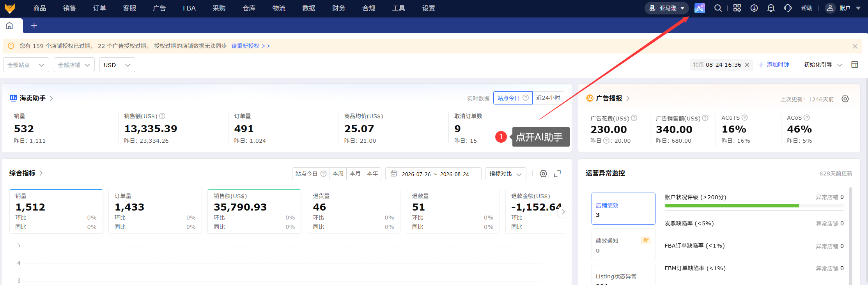The height and width of the screenshot is (285, 868).
Task: Select the 订单量 1,433 metric card
Action: (155, 211)
